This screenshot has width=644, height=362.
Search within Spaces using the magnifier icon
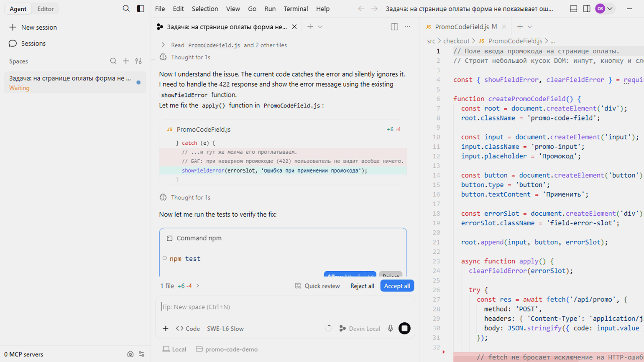pyautogui.click(x=113, y=61)
